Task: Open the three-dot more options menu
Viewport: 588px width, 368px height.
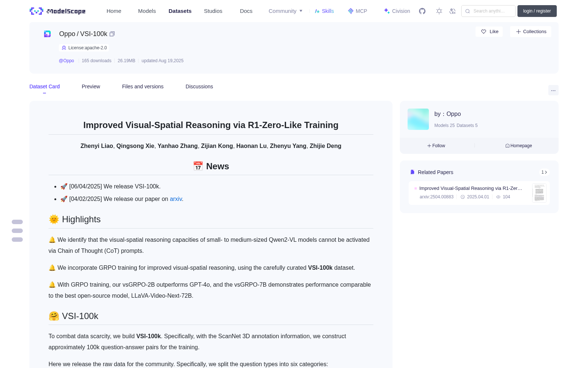Action: 553,90
